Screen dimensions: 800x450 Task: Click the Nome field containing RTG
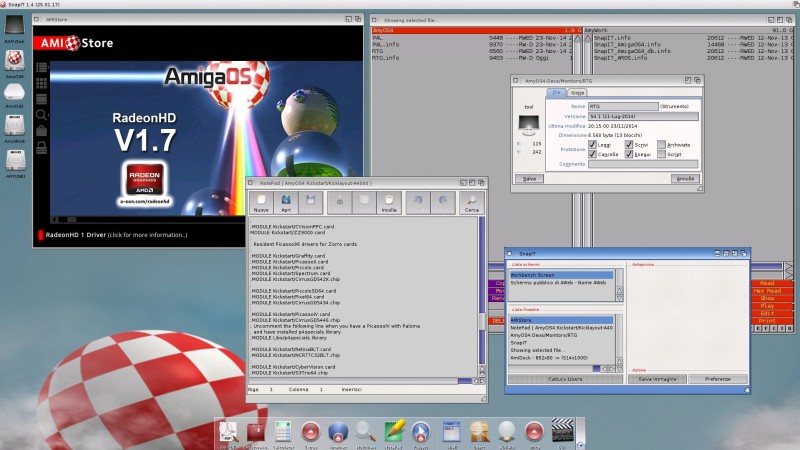(623, 106)
